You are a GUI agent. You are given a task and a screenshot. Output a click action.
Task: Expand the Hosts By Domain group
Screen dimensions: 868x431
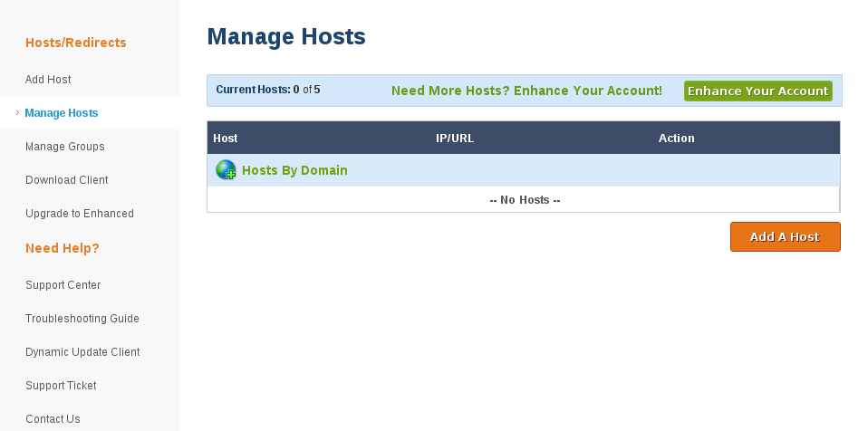[x=294, y=170]
